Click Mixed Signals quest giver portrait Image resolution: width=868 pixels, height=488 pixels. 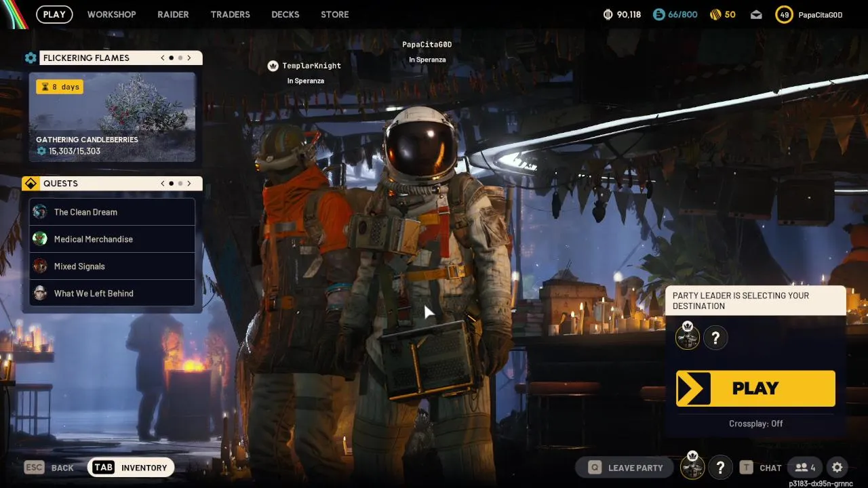[41, 266]
